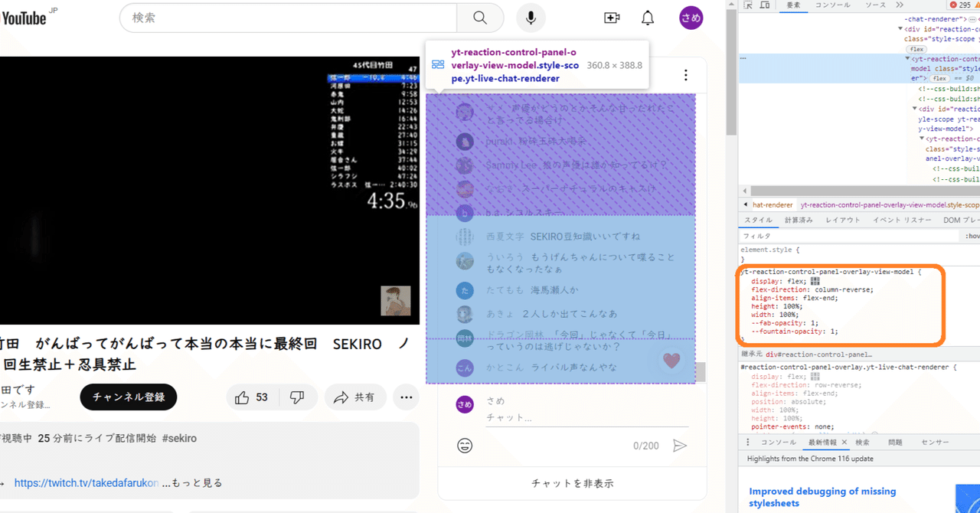Open the YouTube notifications bell
Screen dimensions: 980x513
click(x=647, y=18)
